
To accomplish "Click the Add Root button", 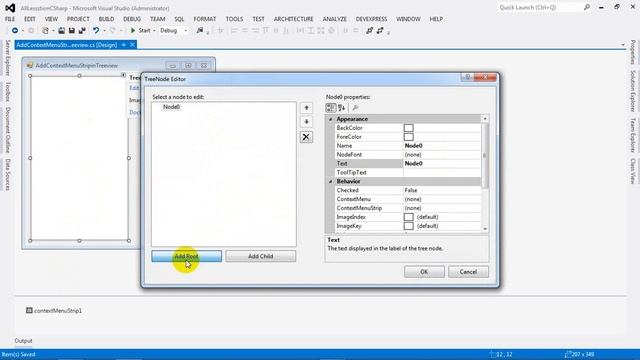I will click(187, 256).
